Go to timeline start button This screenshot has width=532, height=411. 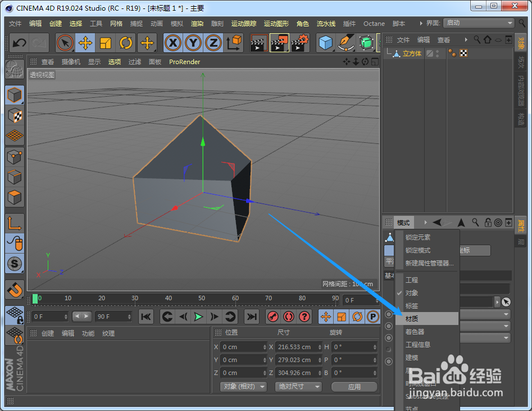tap(146, 317)
